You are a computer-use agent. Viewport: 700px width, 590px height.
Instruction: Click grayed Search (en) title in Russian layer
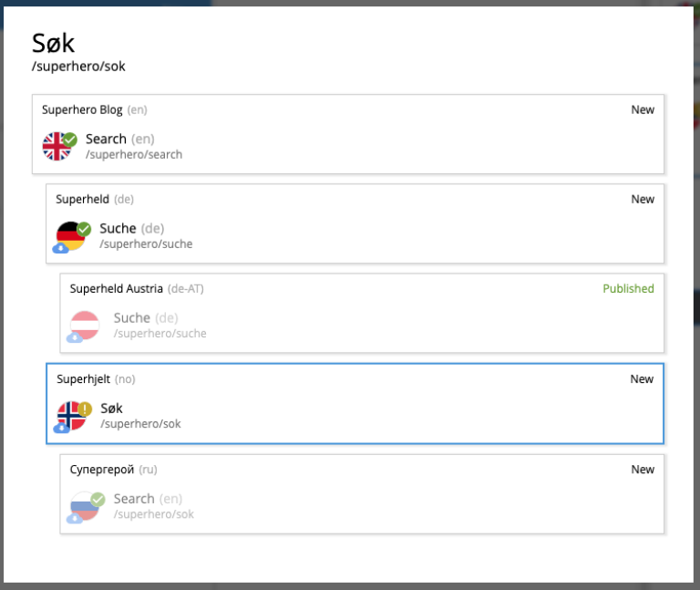pyautogui.click(x=134, y=499)
